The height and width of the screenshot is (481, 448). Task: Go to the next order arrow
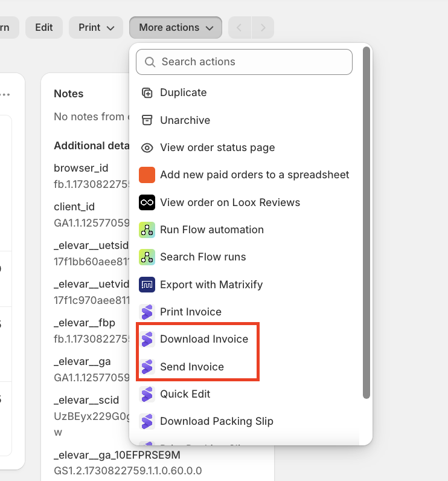tap(263, 28)
